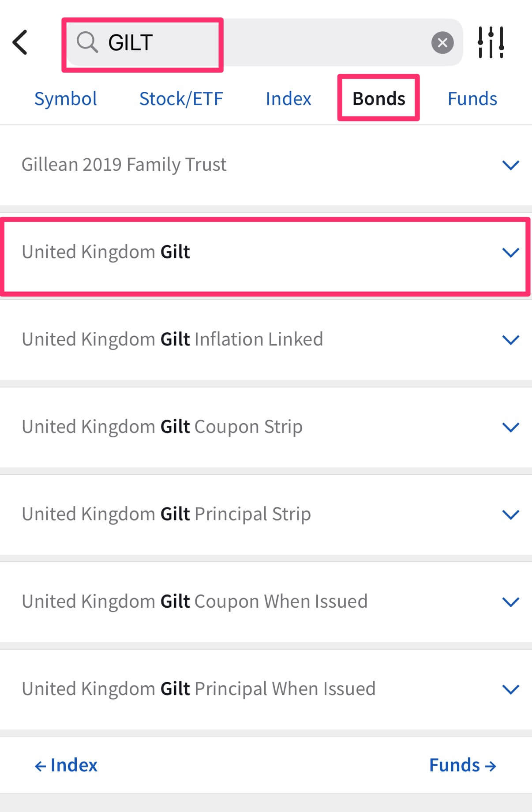Open the search filter settings icon
This screenshot has height=812, width=532.
pyautogui.click(x=491, y=42)
